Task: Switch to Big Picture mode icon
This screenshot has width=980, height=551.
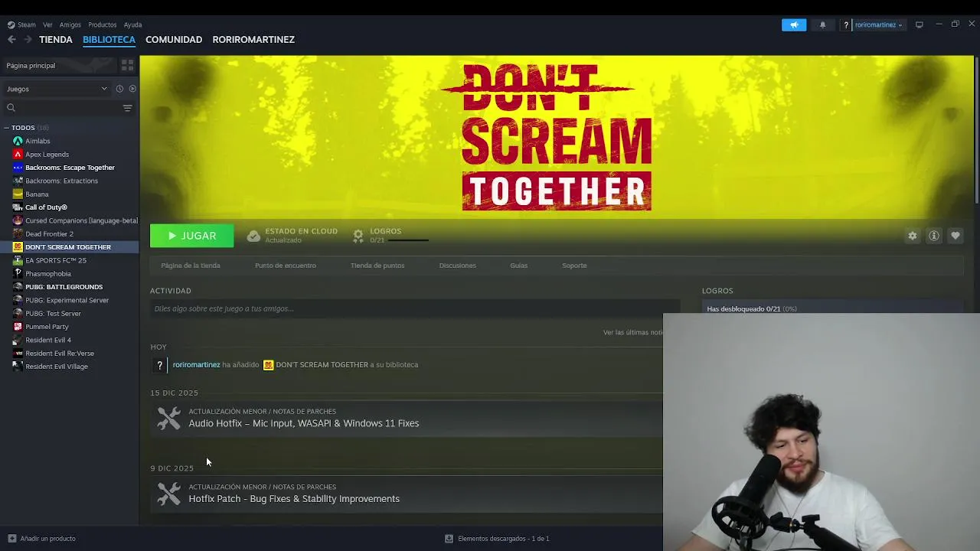Action: point(919,24)
